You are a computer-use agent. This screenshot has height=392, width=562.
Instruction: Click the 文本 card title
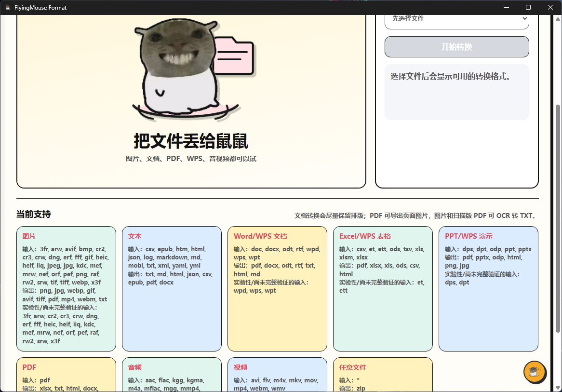135,236
